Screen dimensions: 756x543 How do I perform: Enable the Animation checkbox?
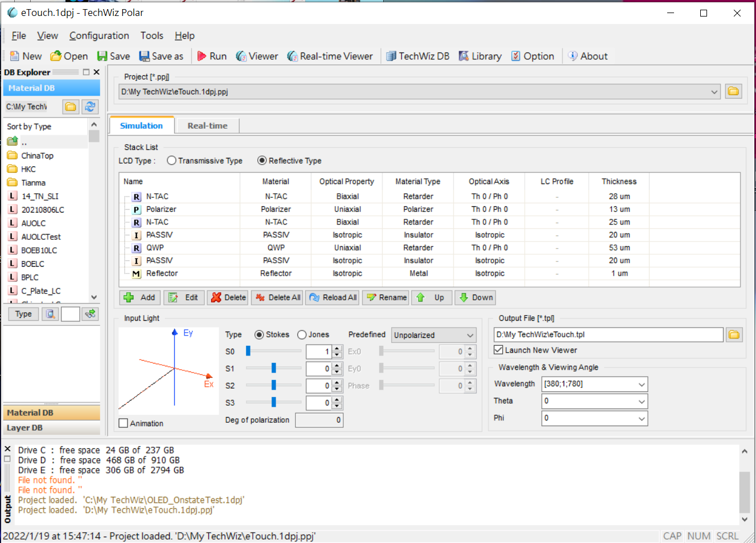[123, 423]
